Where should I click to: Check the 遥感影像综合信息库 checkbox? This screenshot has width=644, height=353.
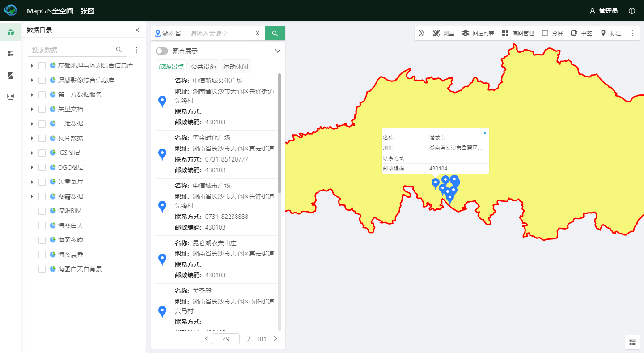coord(42,80)
